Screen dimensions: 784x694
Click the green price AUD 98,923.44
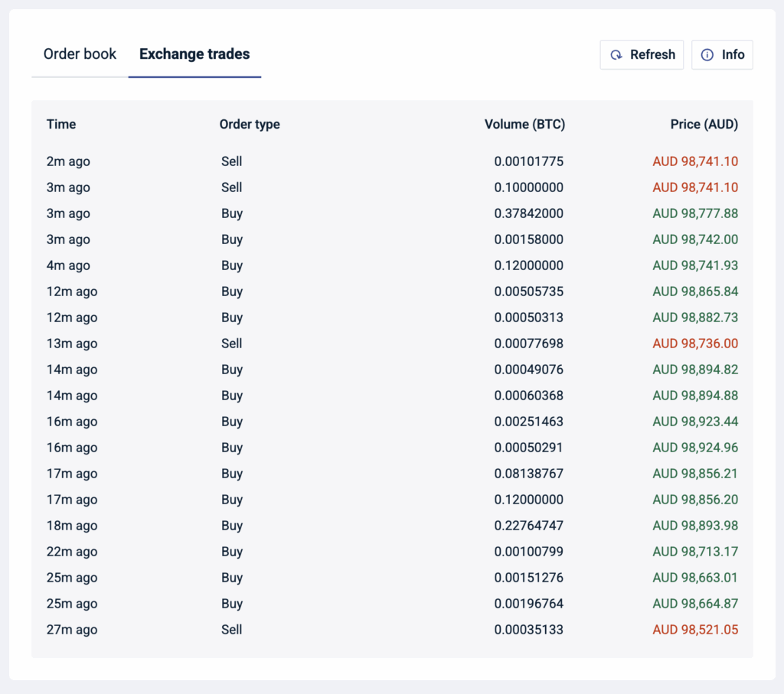tap(695, 422)
